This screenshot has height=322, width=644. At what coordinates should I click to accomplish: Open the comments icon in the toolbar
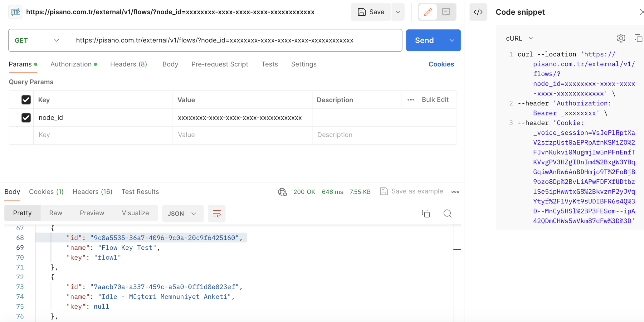pyautogui.click(x=446, y=12)
